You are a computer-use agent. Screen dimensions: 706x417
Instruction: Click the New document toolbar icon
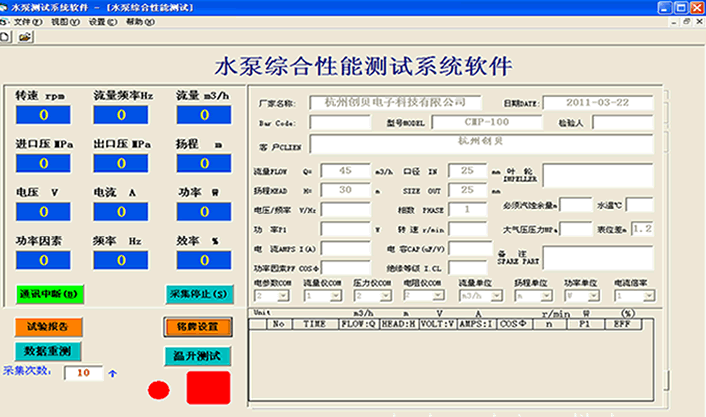[x=6, y=36]
